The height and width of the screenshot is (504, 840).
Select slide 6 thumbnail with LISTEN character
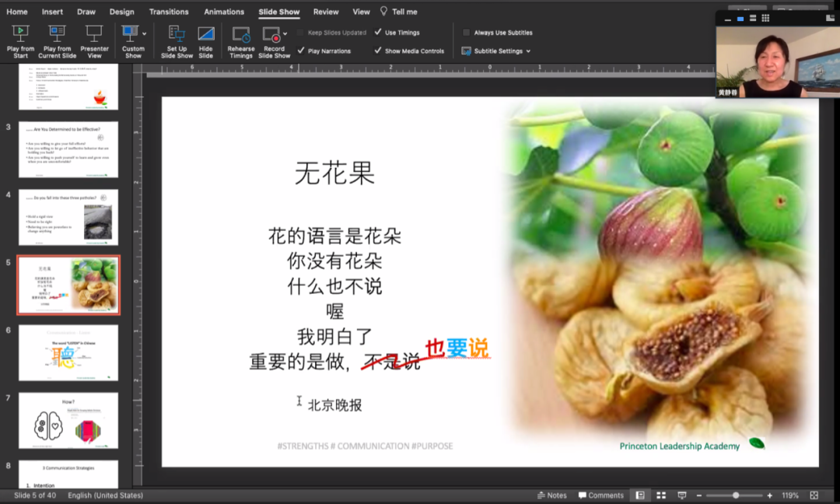[68, 352]
